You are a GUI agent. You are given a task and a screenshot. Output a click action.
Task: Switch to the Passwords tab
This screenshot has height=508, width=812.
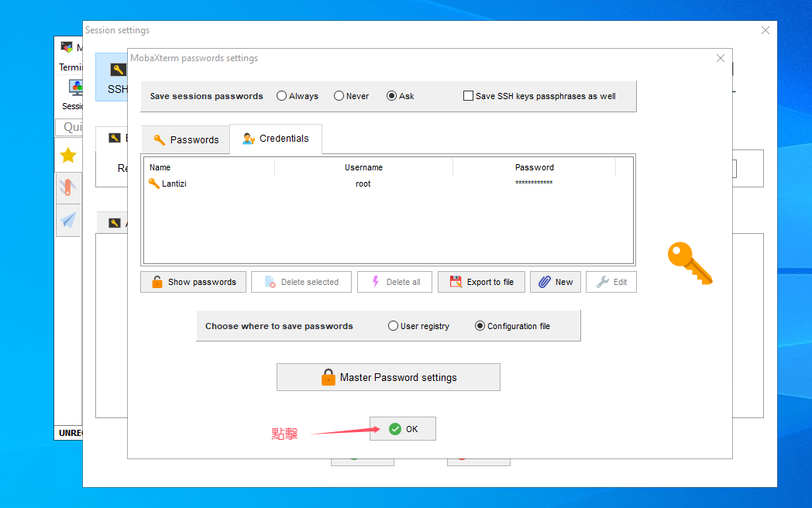pyautogui.click(x=186, y=139)
